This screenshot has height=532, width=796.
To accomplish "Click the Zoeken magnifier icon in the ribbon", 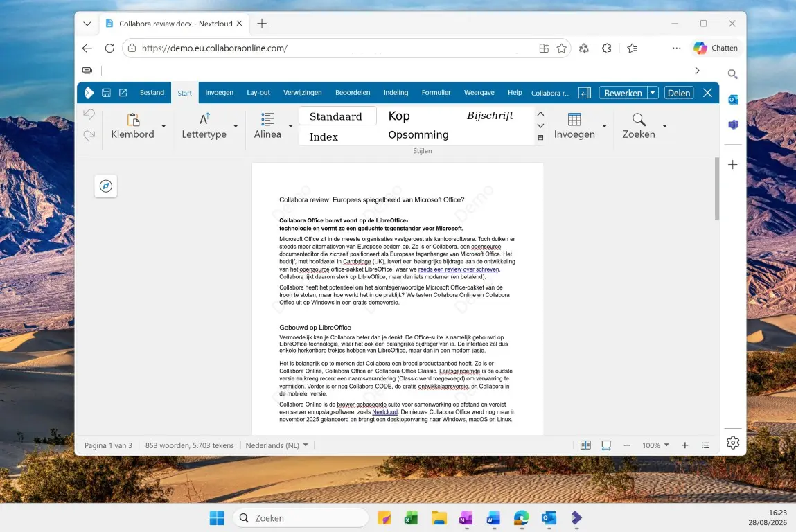I will point(639,119).
